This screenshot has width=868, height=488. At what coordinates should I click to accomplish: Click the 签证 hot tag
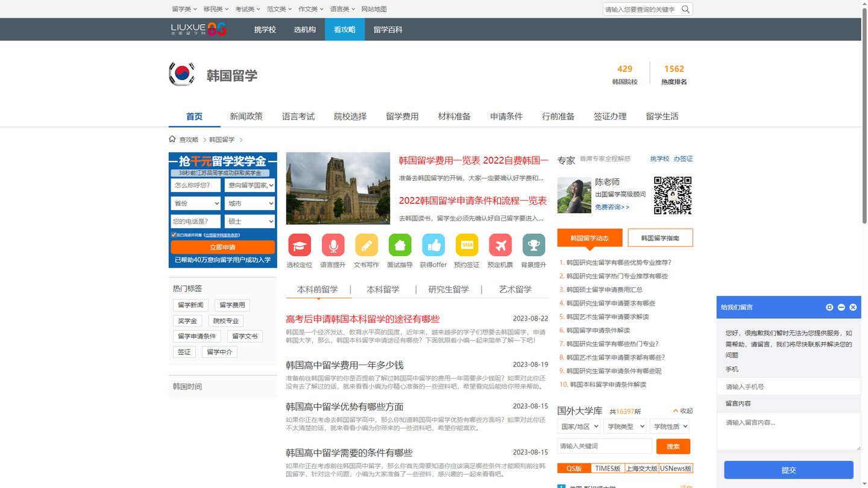pyautogui.click(x=184, y=352)
